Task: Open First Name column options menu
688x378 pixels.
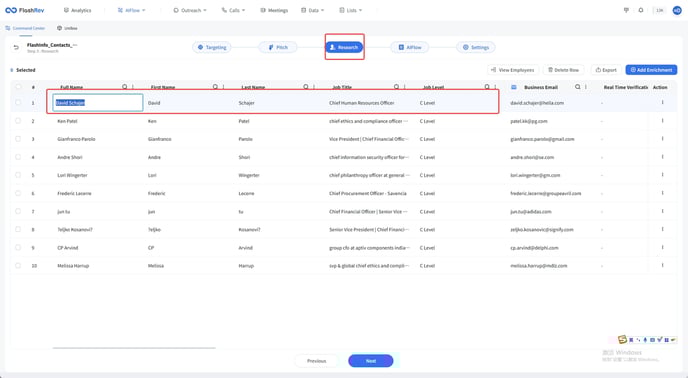Action: (x=224, y=87)
